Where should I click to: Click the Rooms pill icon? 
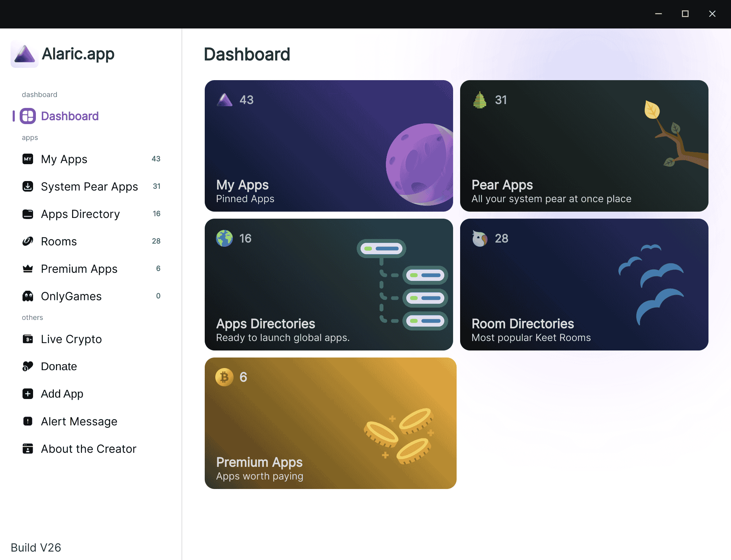[28, 241]
